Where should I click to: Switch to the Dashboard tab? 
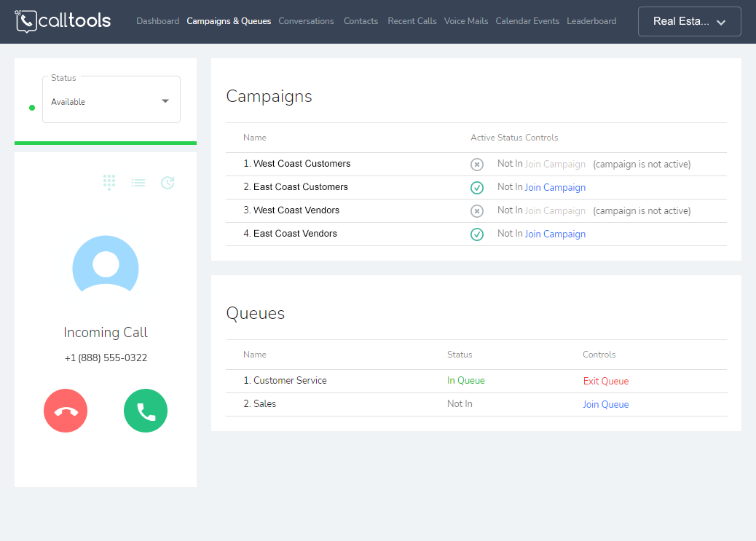pyautogui.click(x=157, y=21)
